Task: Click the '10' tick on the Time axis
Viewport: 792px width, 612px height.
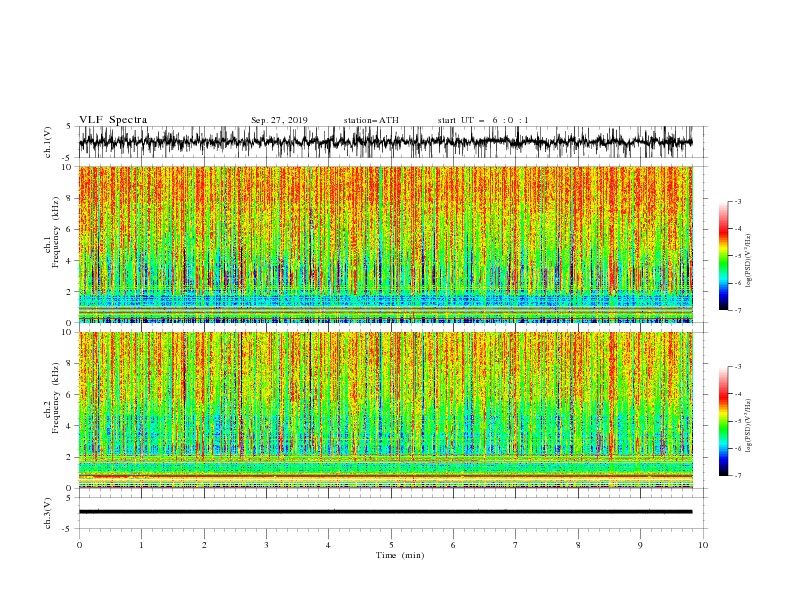Action: coord(703,545)
